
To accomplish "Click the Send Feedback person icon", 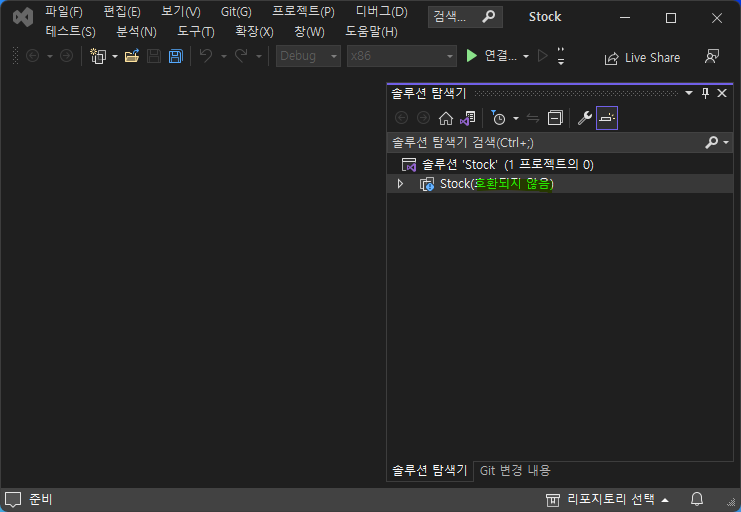I will pyautogui.click(x=712, y=56).
